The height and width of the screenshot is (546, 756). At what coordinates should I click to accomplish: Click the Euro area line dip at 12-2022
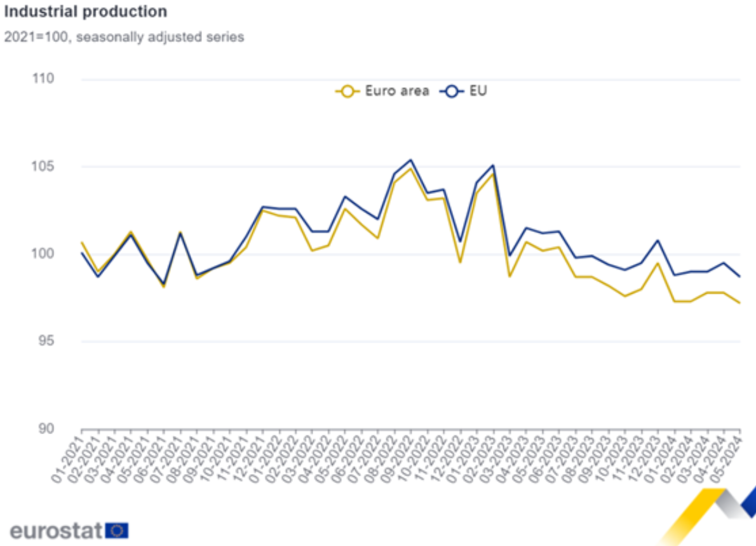(460, 263)
